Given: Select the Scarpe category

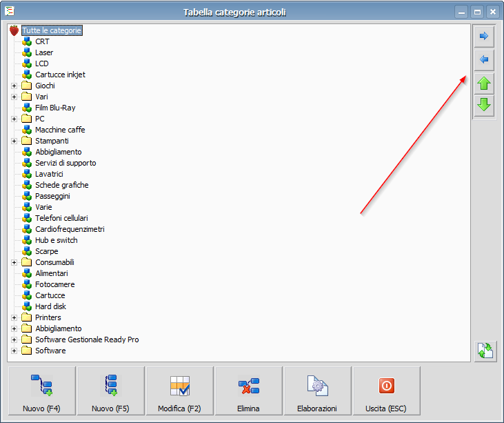Looking at the screenshot, I should pos(47,251).
